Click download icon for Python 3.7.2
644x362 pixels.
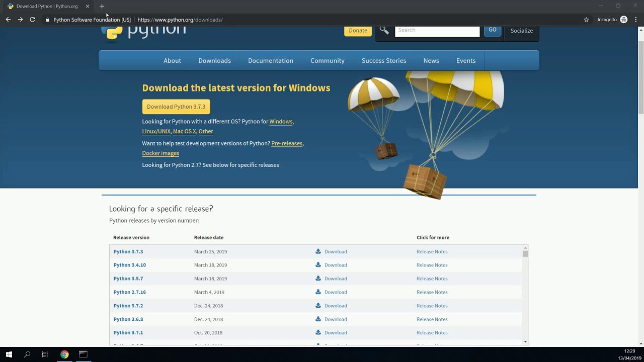pos(318,306)
